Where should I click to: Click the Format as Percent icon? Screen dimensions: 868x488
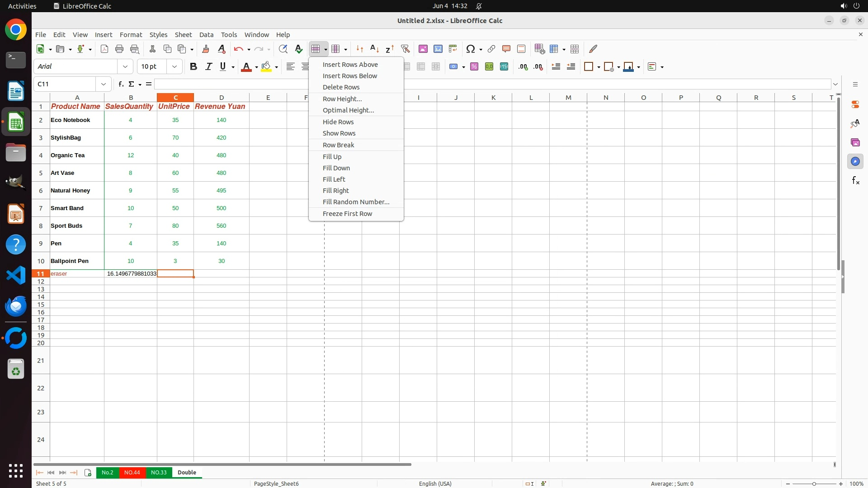tap(474, 66)
